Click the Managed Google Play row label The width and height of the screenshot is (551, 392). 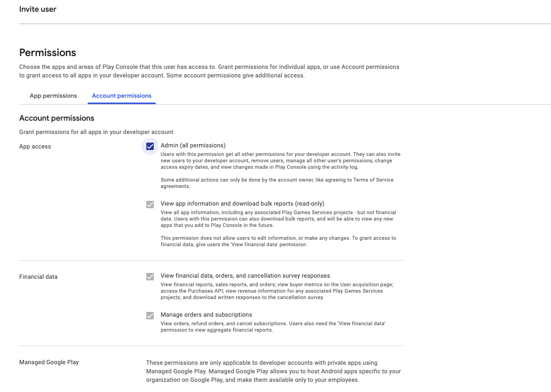point(49,362)
